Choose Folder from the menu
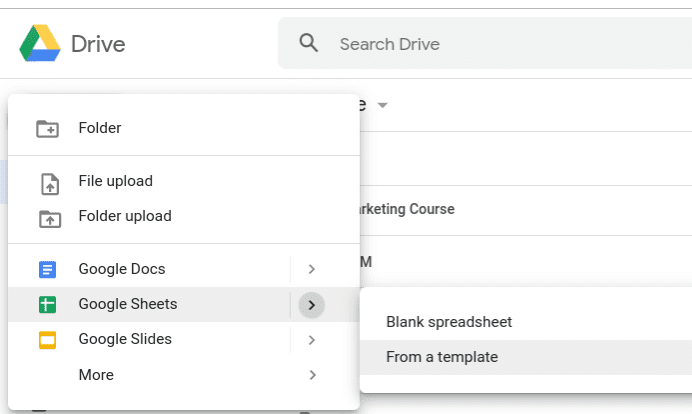Viewport: 692px width, 414px height. coord(100,128)
